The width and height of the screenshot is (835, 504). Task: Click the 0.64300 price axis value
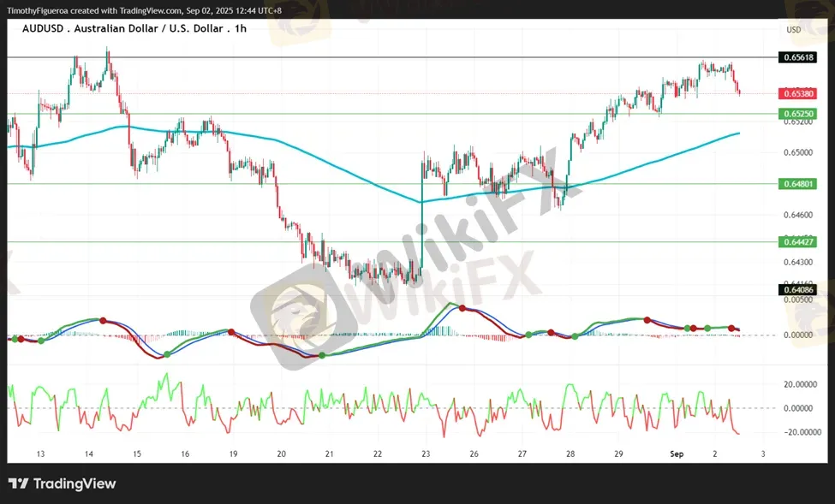(798, 263)
